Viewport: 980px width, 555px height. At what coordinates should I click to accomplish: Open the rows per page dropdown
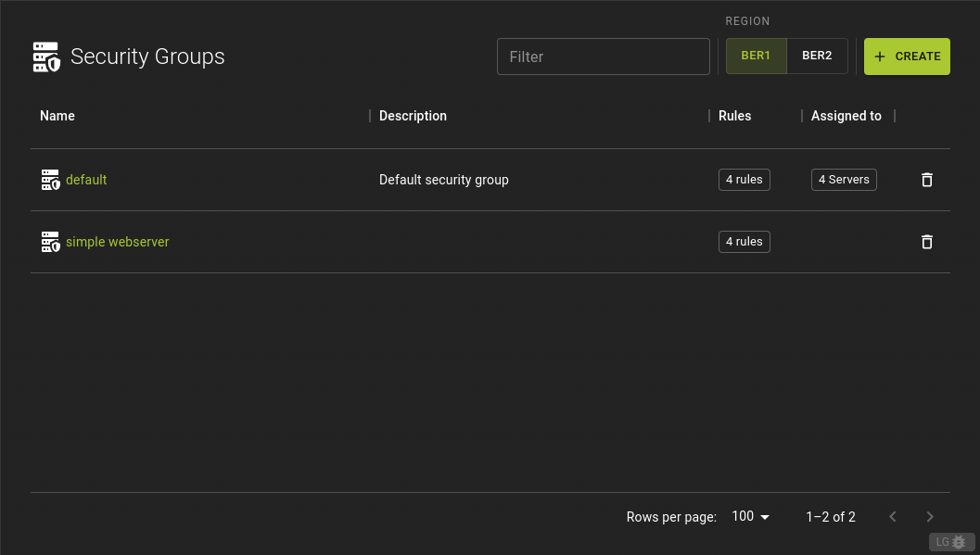click(x=749, y=517)
